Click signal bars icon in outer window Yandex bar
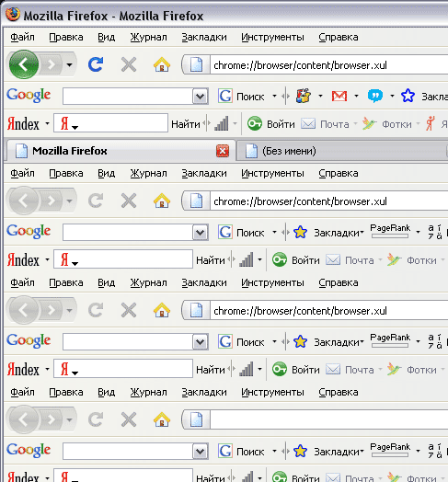 222,123
